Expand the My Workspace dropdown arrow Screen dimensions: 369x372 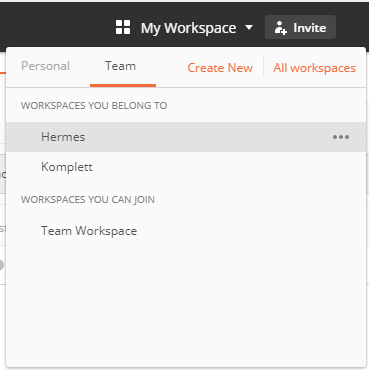point(249,27)
